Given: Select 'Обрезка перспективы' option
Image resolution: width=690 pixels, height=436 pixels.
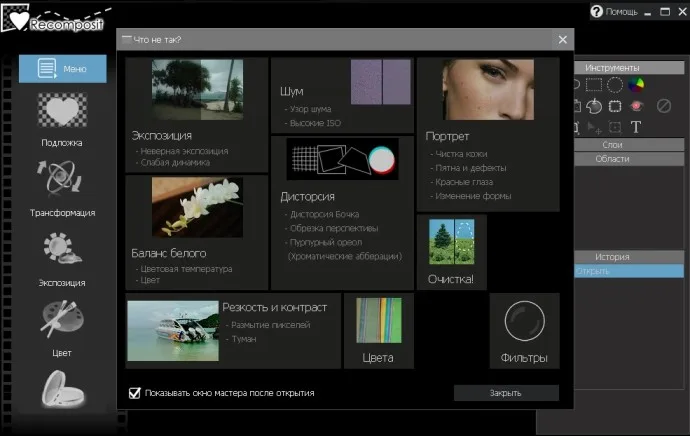Looking at the screenshot, I should click(331, 228).
